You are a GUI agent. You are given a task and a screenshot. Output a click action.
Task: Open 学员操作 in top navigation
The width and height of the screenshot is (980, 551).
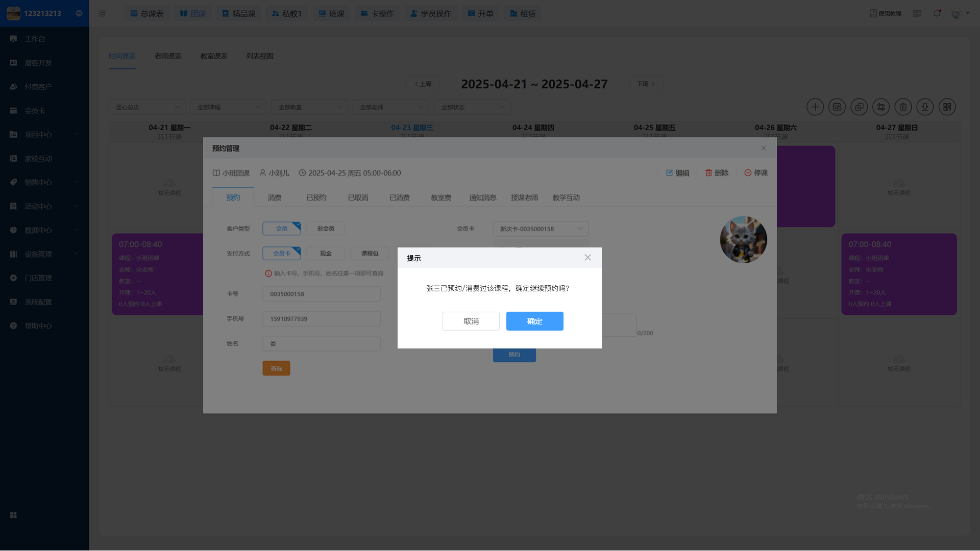click(431, 14)
